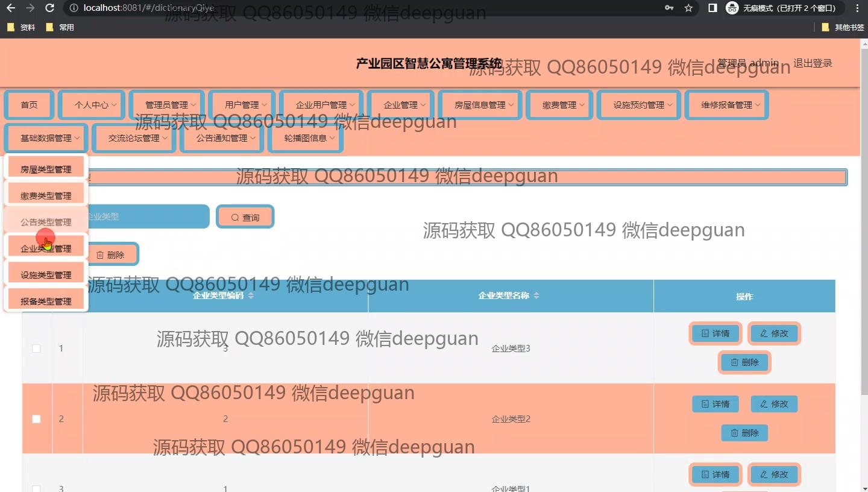
Task: Click the 企业类型 search input field
Action: pos(146,216)
